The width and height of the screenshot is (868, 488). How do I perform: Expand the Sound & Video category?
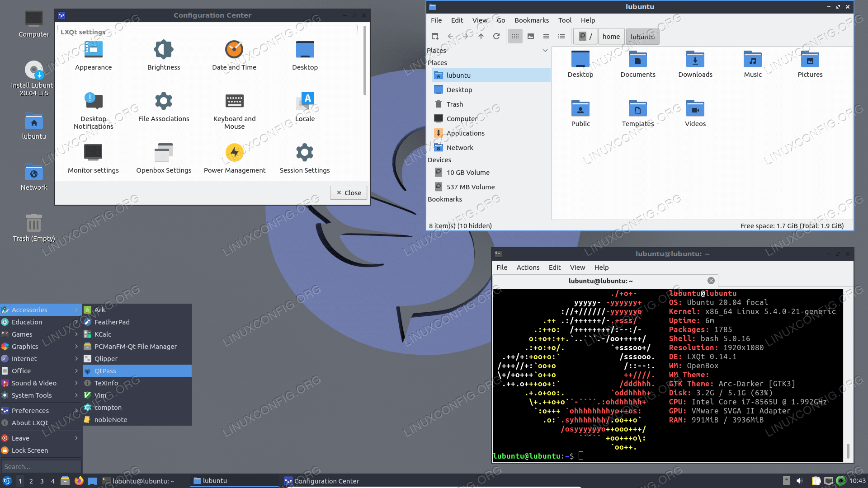41,383
